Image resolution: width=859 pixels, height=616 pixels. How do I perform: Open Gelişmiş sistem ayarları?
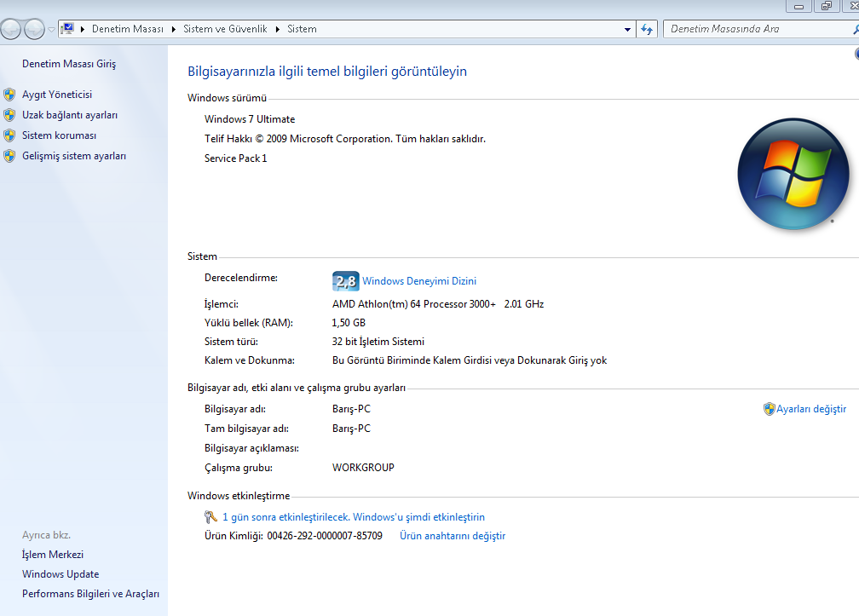[x=74, y=156]
